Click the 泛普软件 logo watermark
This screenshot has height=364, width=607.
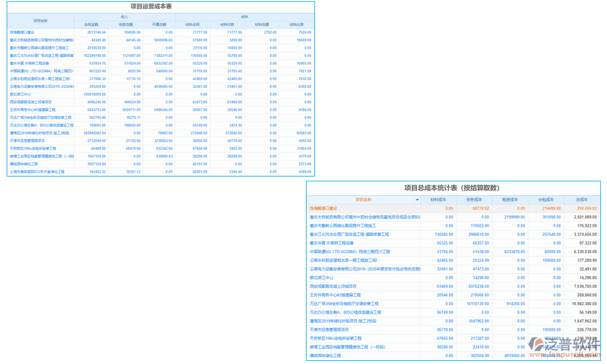point(564,344)
